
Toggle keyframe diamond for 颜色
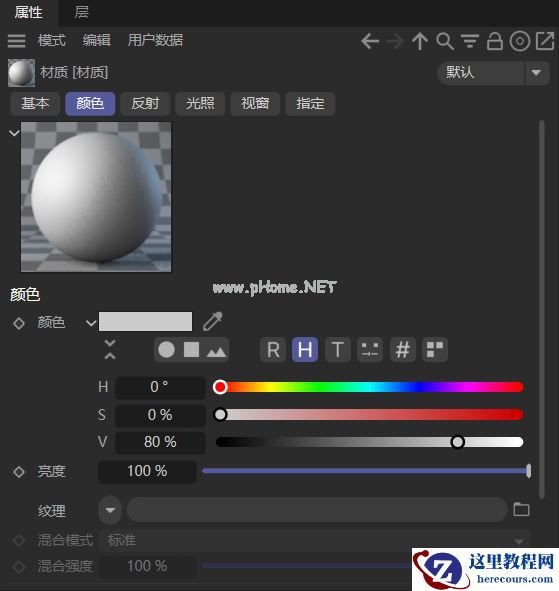(19, 323)
